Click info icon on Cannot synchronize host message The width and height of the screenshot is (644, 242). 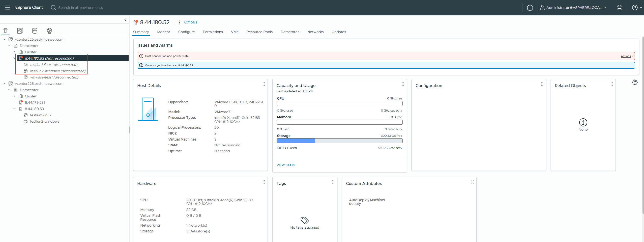(141, 65)
